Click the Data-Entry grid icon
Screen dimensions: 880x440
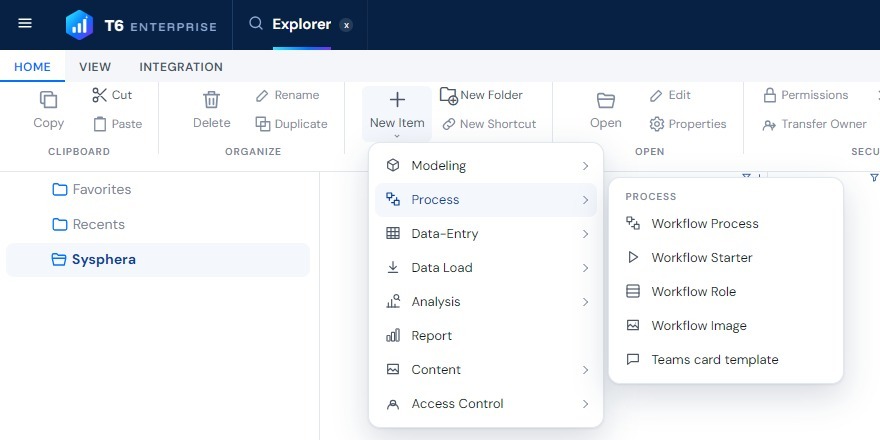point(393,233)
